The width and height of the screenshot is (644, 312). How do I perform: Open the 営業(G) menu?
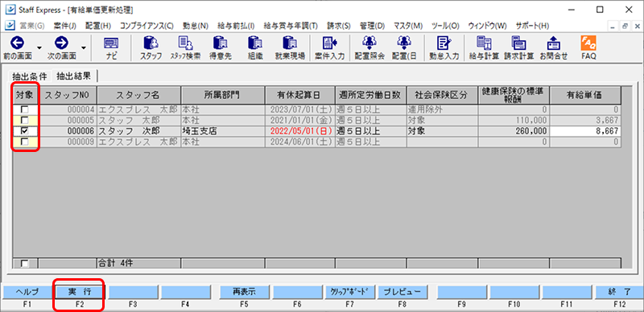[x=31, y=26]
